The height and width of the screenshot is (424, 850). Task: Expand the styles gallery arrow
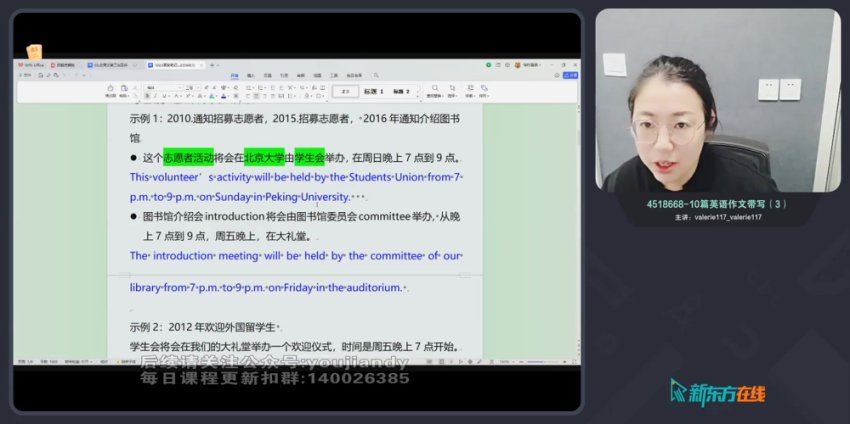pyautogui.click(x=418, y=98)
